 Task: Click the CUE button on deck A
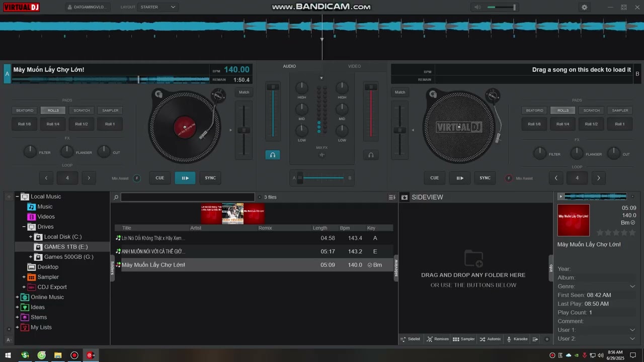(x=160, y=178)
